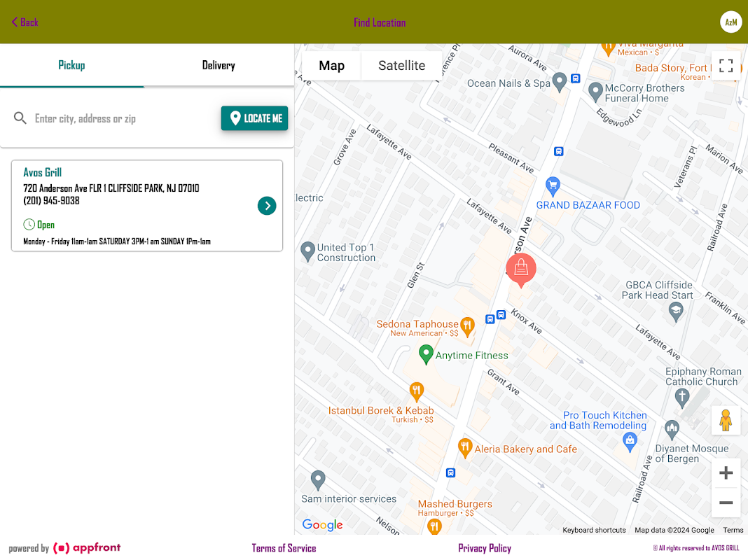Click Aleria Bakery and Cafe icon
748x560 pixels.
click(464, 448)
